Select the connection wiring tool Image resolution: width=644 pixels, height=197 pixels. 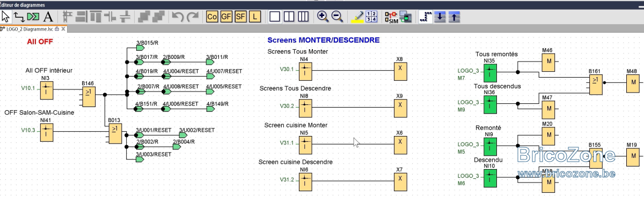19,17
